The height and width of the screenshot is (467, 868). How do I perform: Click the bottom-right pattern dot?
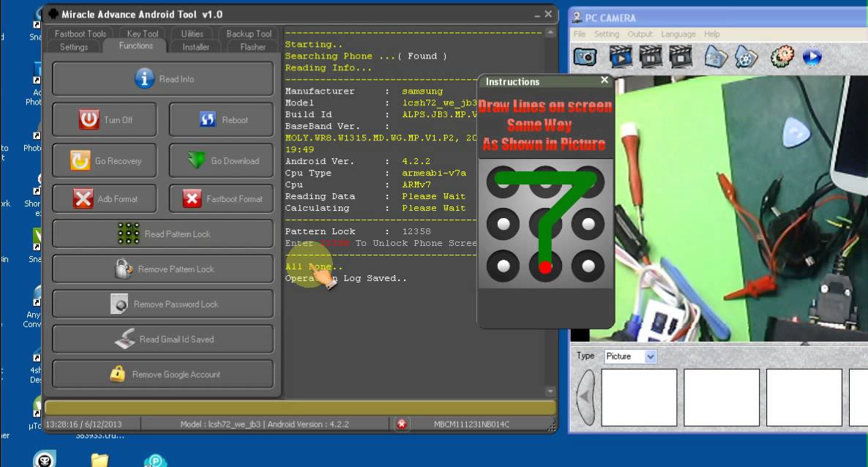588,266
